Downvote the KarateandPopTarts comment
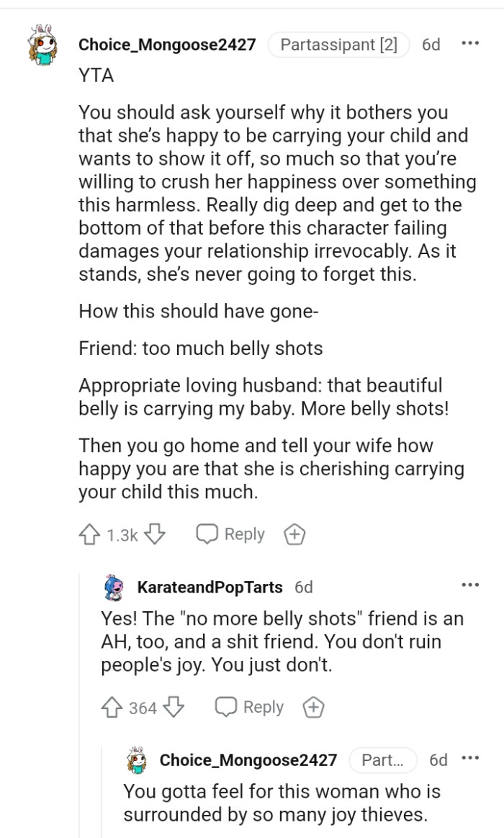The width and height of the screenshot is (504, 838). 173,707
